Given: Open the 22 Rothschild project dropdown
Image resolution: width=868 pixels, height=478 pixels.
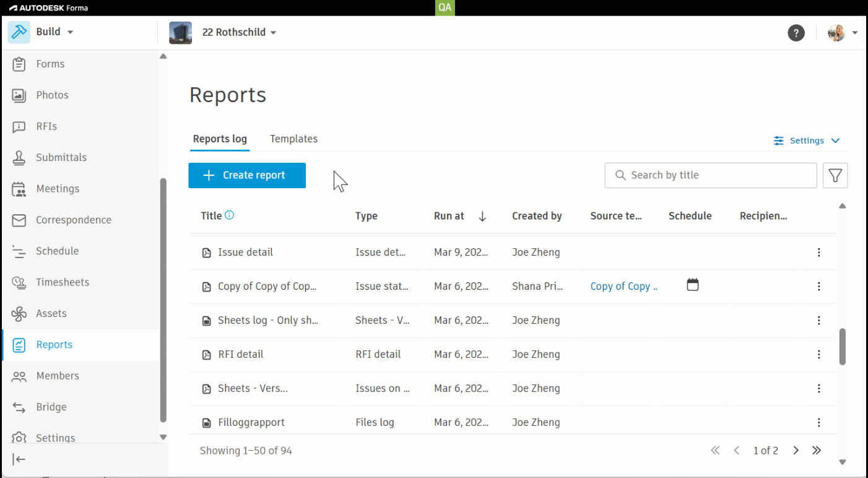Looking at the screenshot, I should click(239, 32).
